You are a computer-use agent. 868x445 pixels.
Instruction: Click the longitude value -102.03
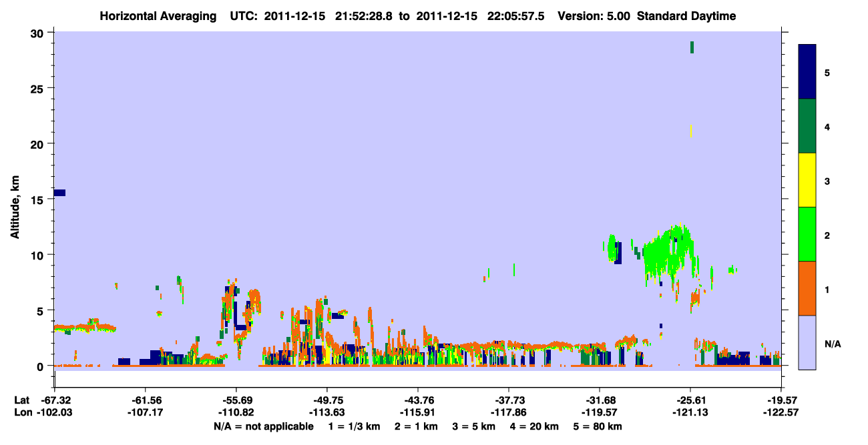click(x=55, y=412)
